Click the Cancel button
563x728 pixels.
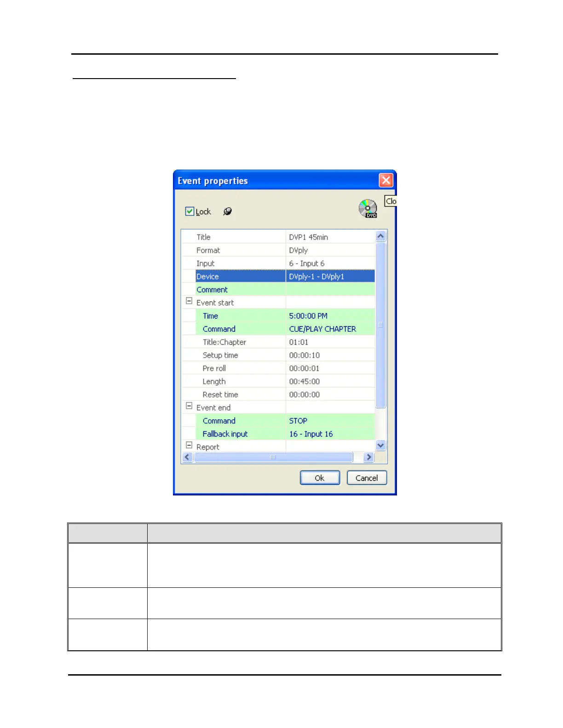point(367,478)
